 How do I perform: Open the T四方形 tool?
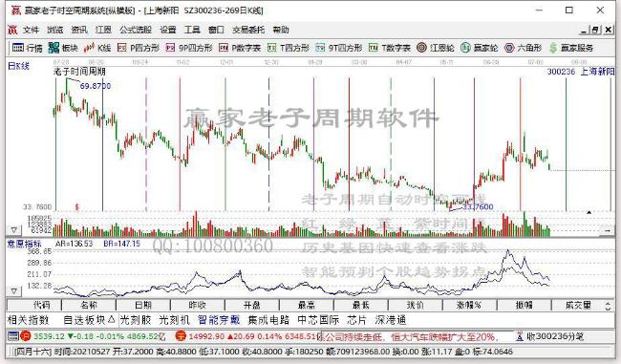point(288,48)
